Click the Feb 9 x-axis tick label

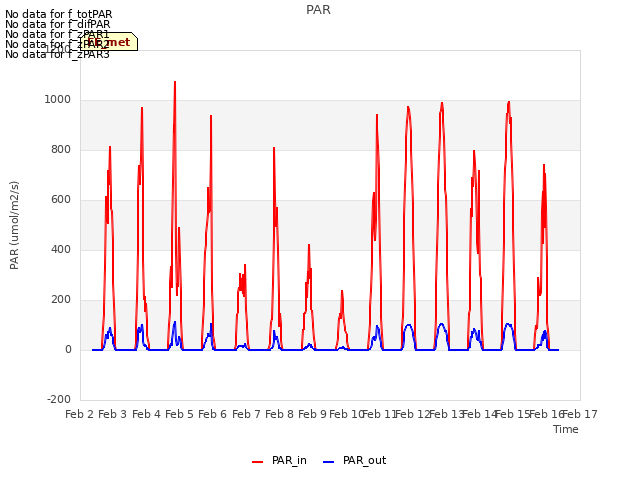coord(312,414)
